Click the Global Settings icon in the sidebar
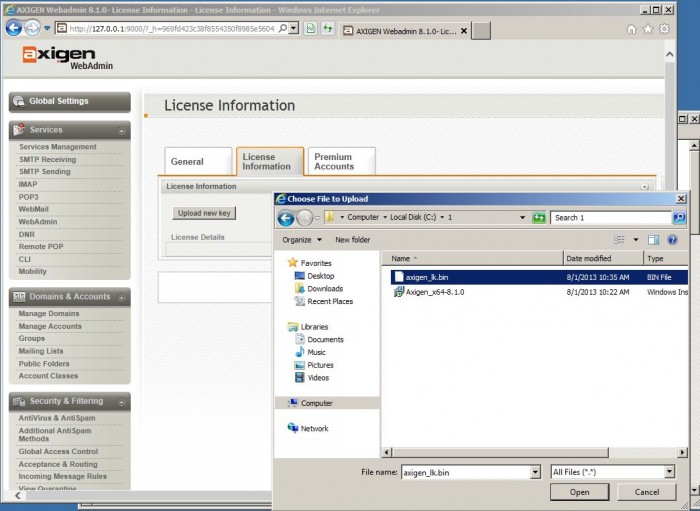Viewport: 700px width, 511px height. pos(19,101)
